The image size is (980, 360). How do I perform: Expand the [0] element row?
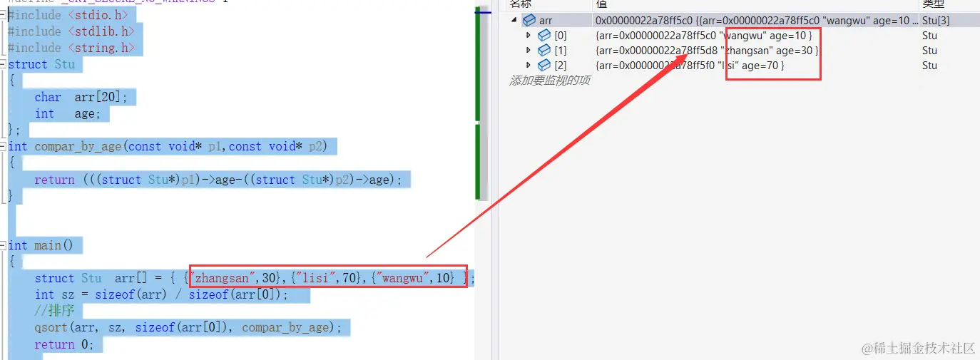(529, 35)
